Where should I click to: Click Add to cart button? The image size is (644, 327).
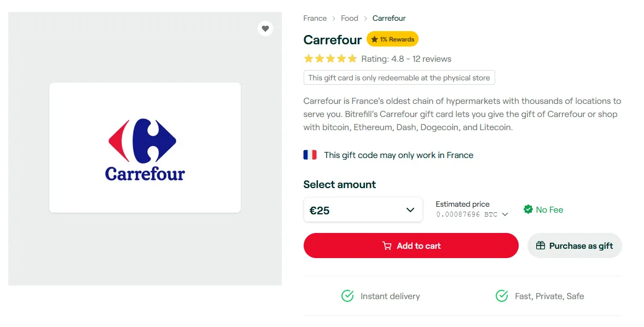tap(411, 246)
